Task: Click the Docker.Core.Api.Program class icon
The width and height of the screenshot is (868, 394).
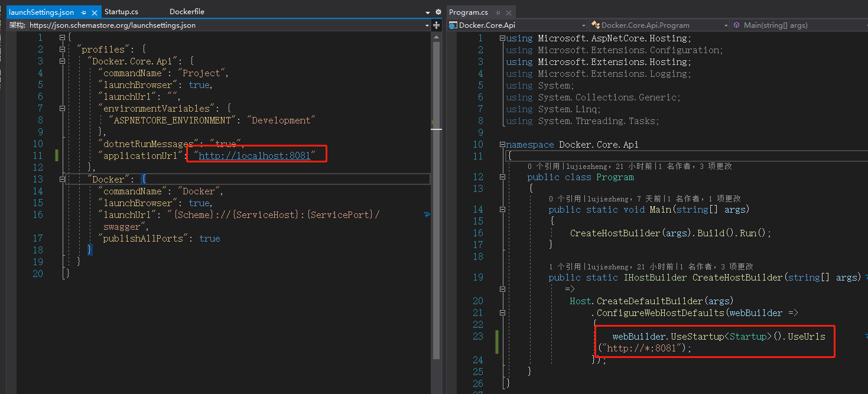Action: pyautogui.click(x=595, y=25)
